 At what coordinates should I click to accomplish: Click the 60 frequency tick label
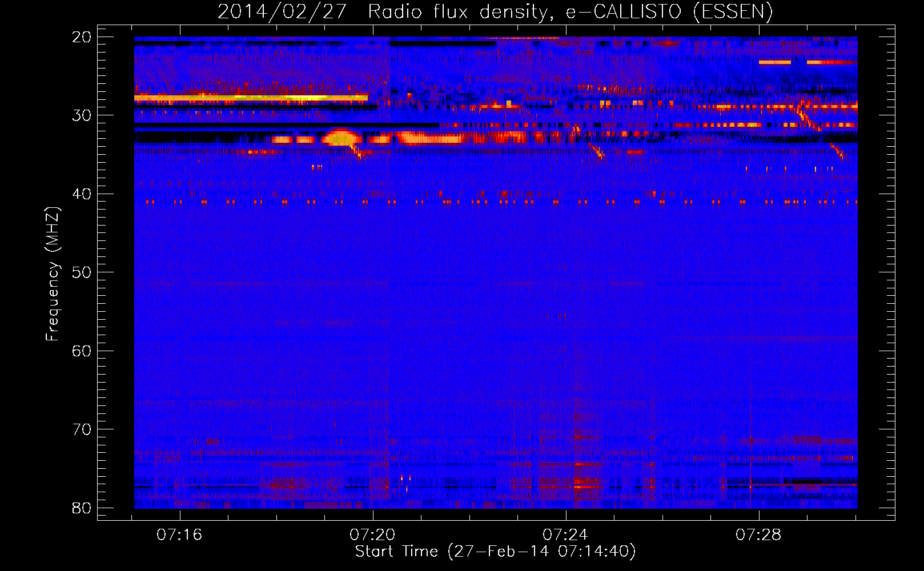tap(82, 351)
